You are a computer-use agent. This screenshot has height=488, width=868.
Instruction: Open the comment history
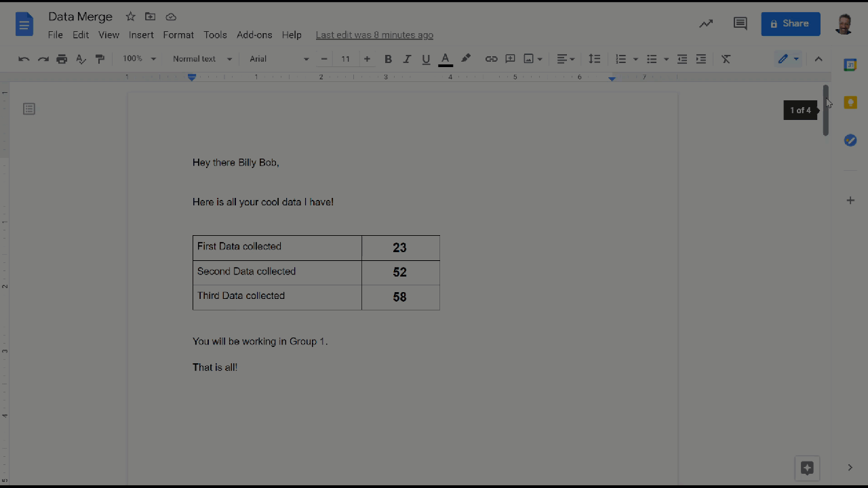pos(740,24)
